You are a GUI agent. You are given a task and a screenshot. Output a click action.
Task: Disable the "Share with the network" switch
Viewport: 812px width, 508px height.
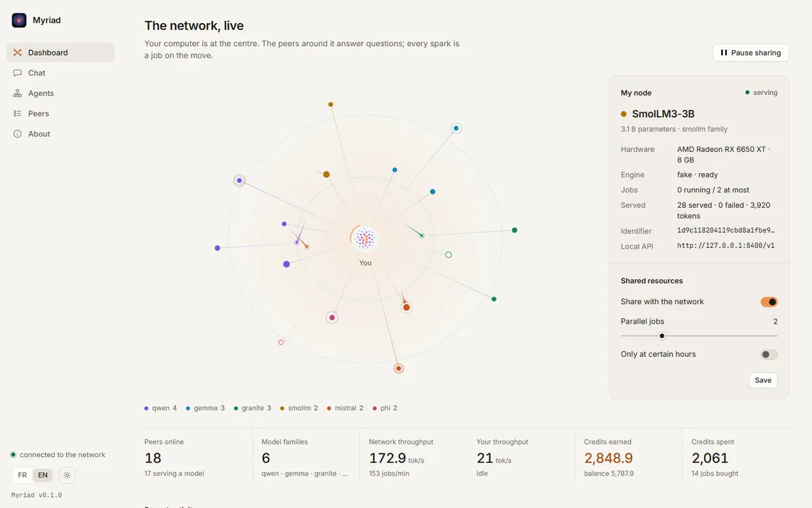coord(769,301)
